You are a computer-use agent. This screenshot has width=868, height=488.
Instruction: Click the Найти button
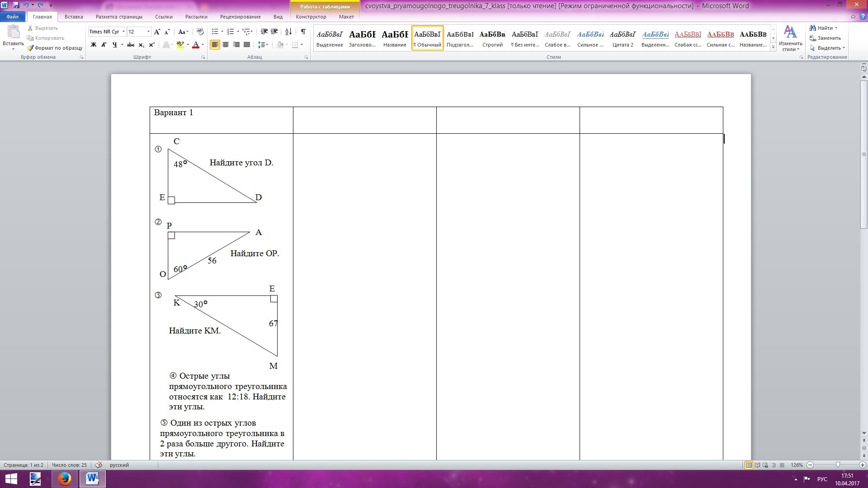tap(824, 28)
